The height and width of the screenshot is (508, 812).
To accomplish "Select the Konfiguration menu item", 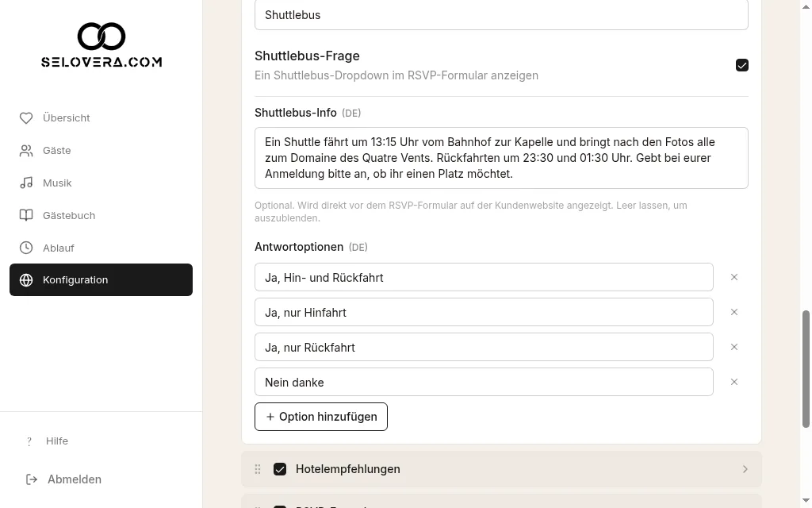I will (x=101, y=280).
